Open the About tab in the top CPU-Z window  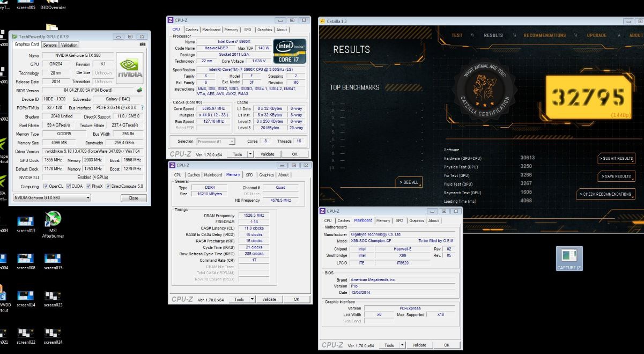[282, 30]
